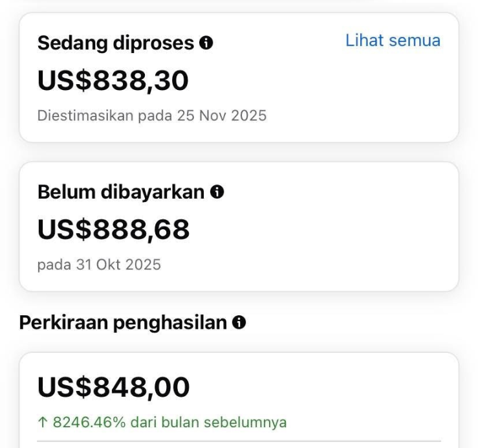
Task: Click the US$888,68 unpaid amount
Action: (114, 229)
